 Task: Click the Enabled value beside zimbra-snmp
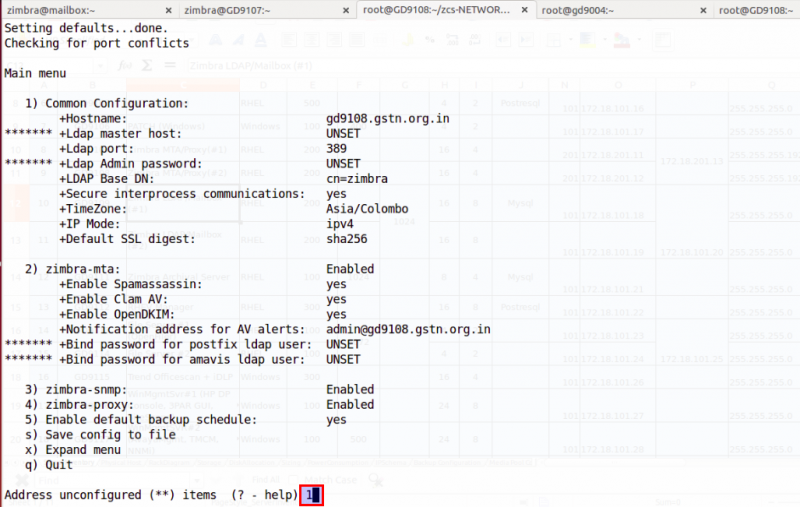click(x=350, y=390)
